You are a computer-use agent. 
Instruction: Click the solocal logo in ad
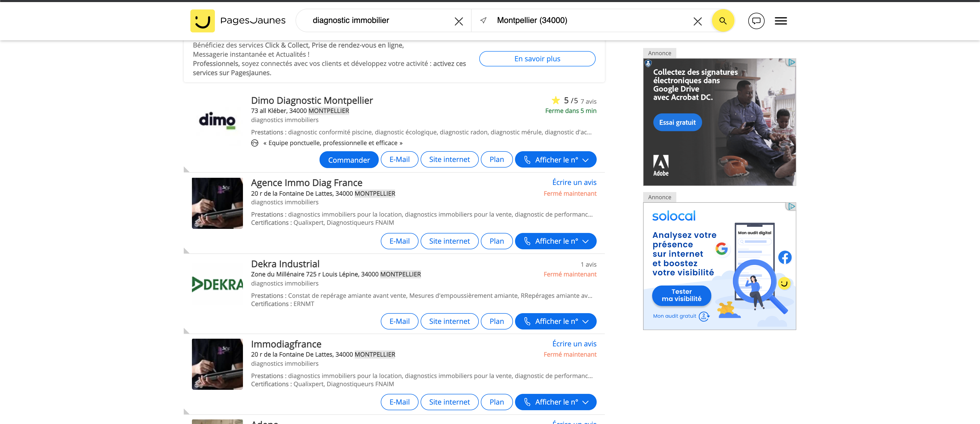674,216
